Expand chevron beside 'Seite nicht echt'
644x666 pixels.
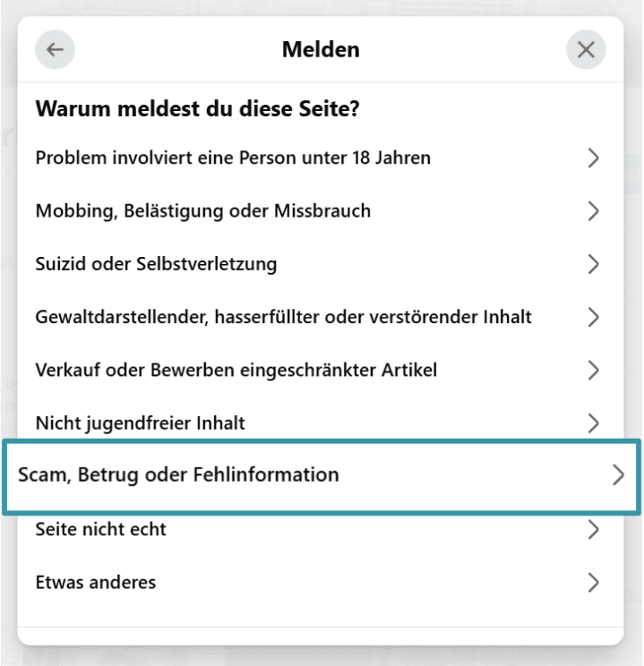[592, 530]
